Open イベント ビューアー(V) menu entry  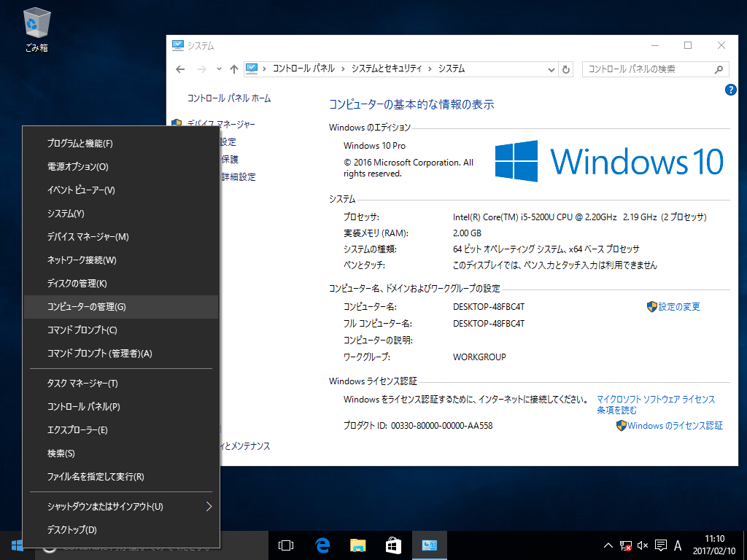point(121,190)
